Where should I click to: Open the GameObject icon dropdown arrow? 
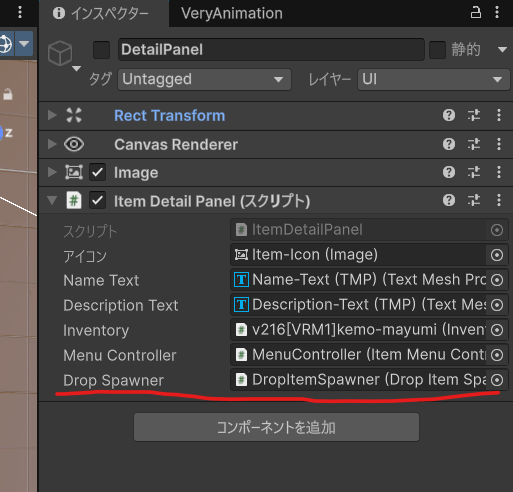pyautogui.click(x=77, y=68)
